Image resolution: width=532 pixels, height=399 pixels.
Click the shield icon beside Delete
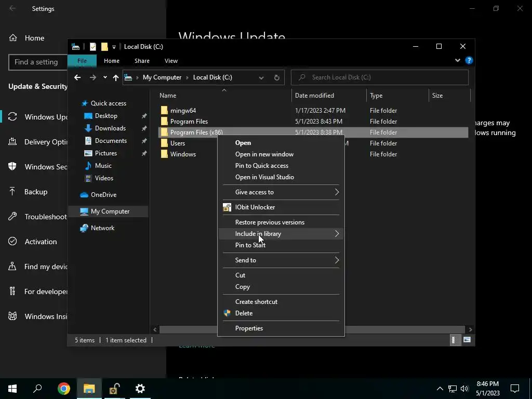pyautogui.click(x=227, y=313)
